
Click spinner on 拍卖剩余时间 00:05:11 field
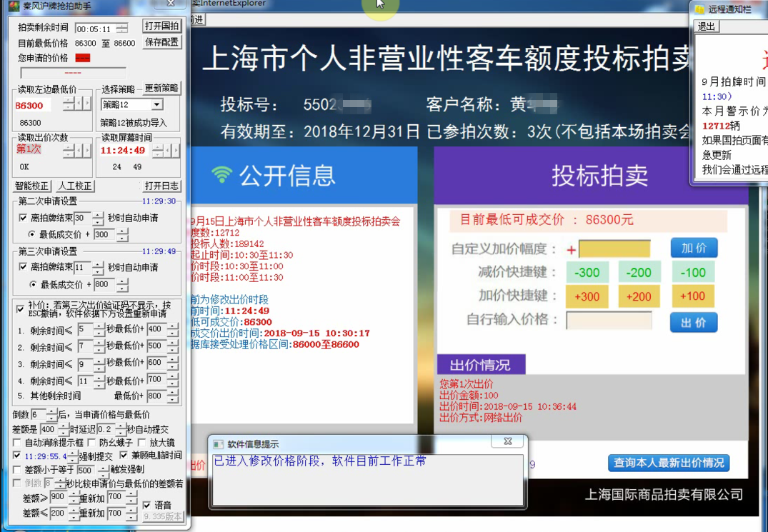pyautogui.click(x=122, y=29)
